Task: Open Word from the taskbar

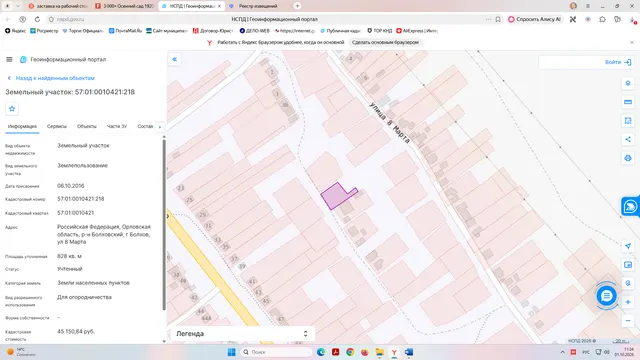Action: tap(409, 352)
